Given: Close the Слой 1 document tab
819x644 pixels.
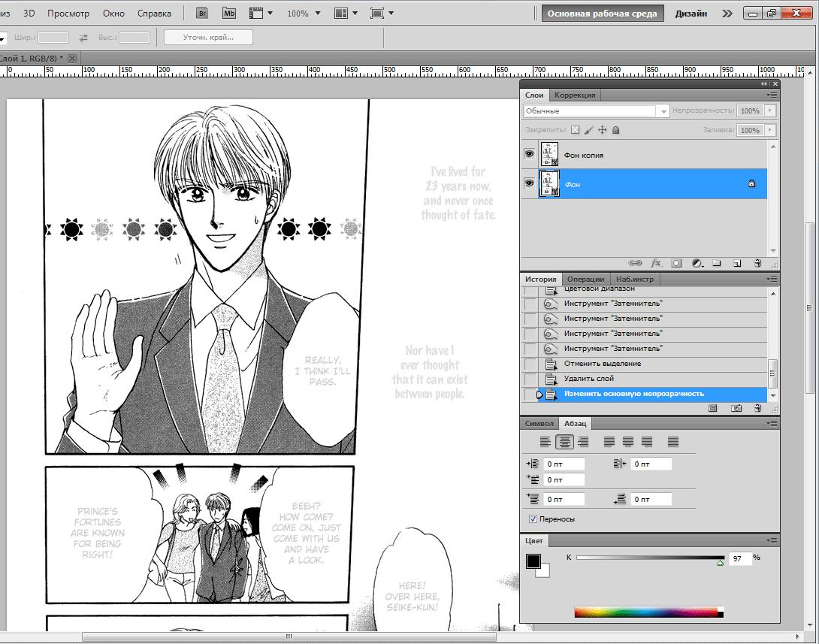Looking at the screenshot, I should pos(72,59).
